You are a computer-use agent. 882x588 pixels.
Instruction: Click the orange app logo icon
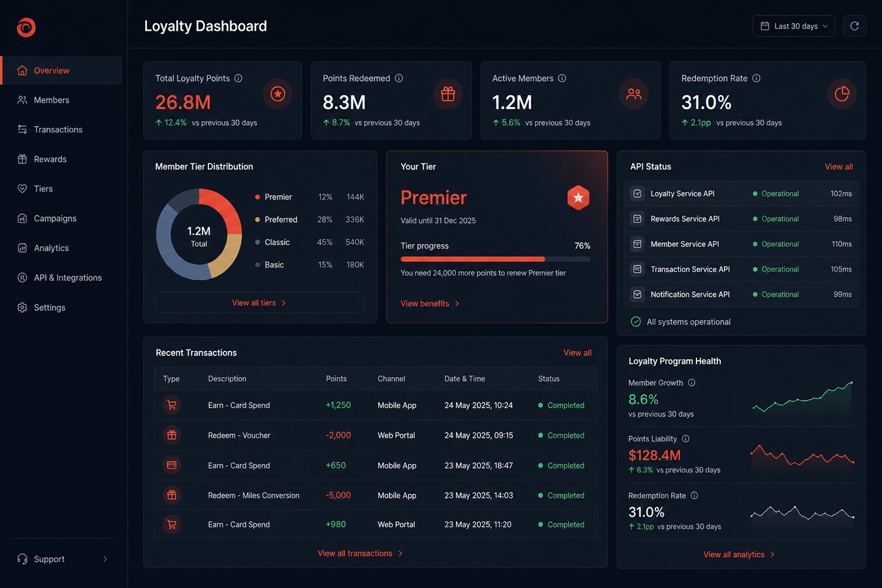pyautogui.click(x=26, y=27)
